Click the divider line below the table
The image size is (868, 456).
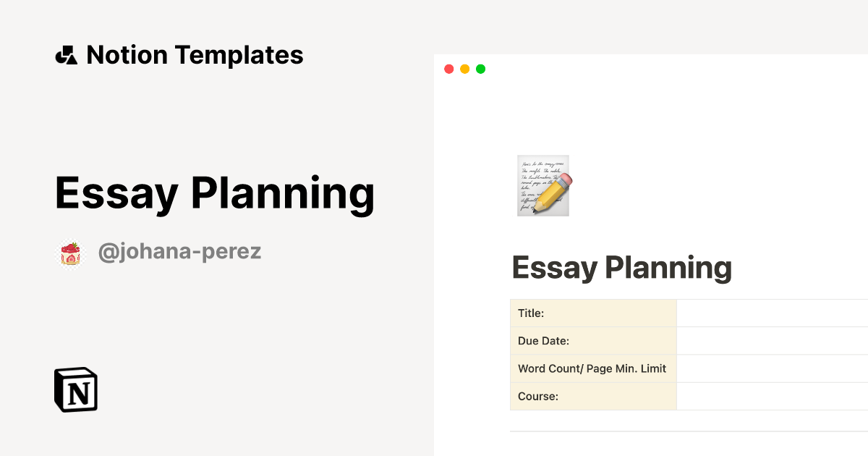pyautogui.click(x=687, y=432)
